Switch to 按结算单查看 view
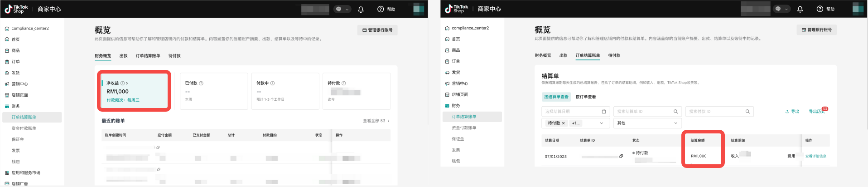The width and height of the screenshot is (868, 187). tap(556, 97)
